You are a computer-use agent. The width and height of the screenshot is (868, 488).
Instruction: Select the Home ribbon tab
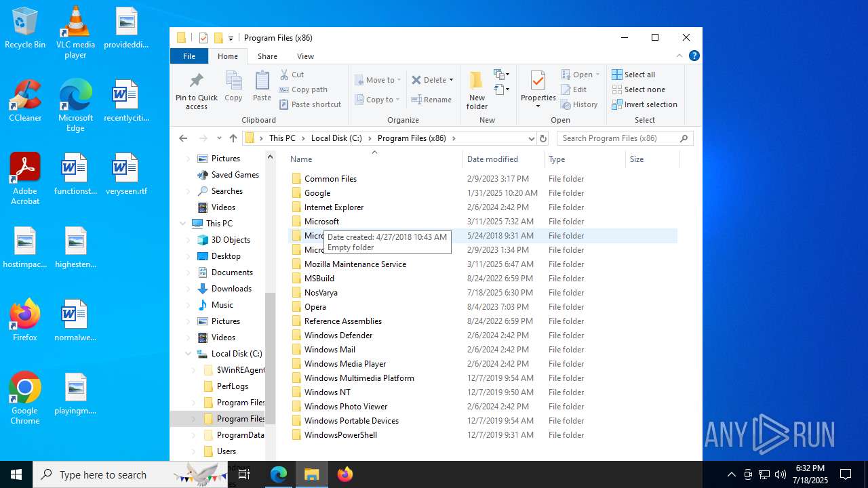228,56
